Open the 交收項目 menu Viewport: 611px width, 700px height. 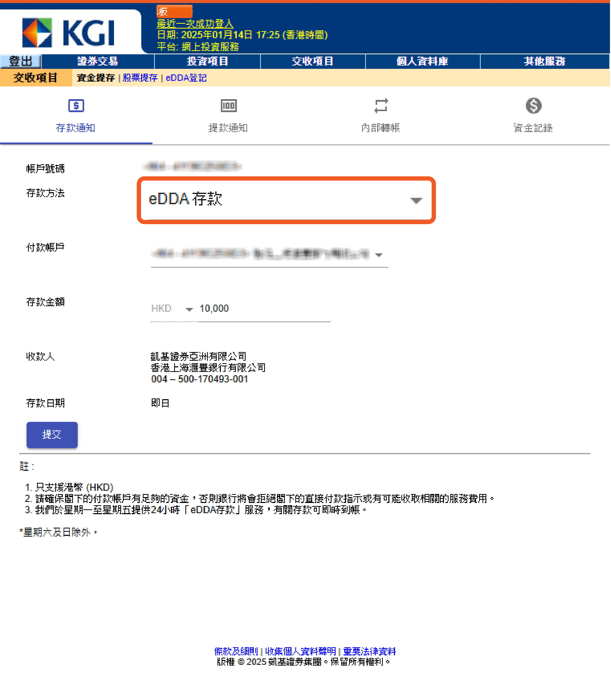(x=313, y=61)
